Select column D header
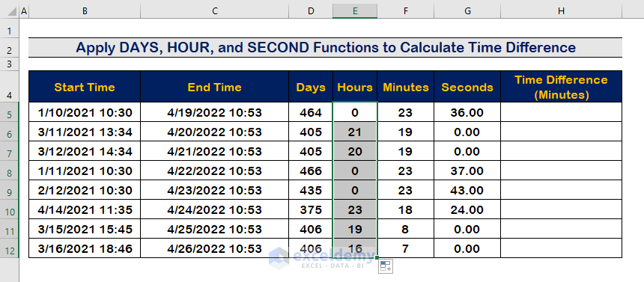 click(x=311, y=11)
